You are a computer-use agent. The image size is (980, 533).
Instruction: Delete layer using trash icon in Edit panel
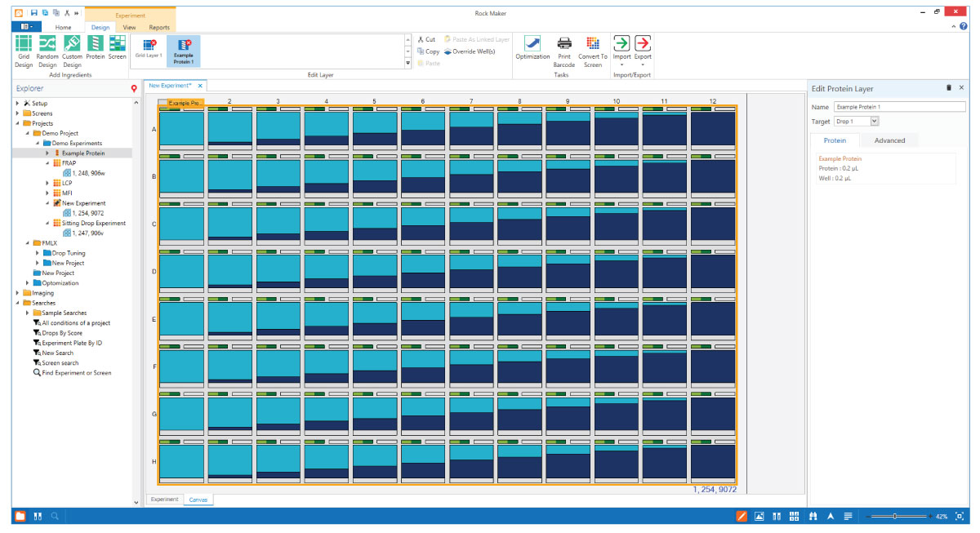948,88
